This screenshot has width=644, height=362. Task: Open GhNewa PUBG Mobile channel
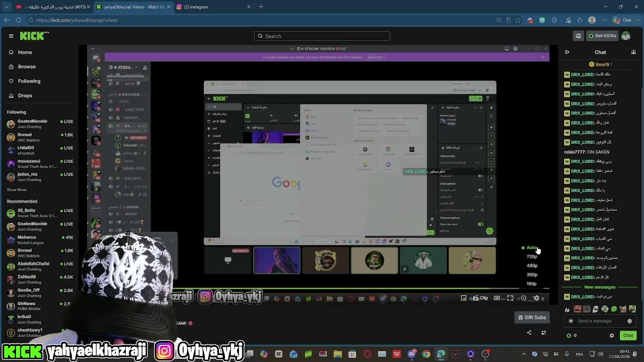pos(40,306)
